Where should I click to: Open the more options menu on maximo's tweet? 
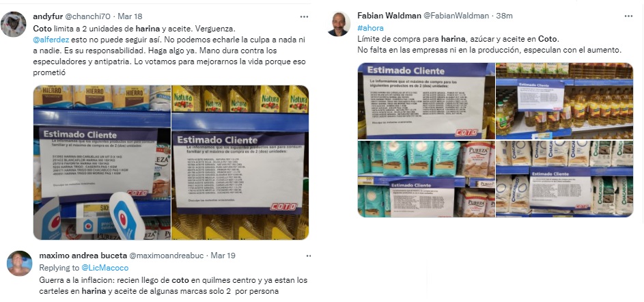click(309, 256)
